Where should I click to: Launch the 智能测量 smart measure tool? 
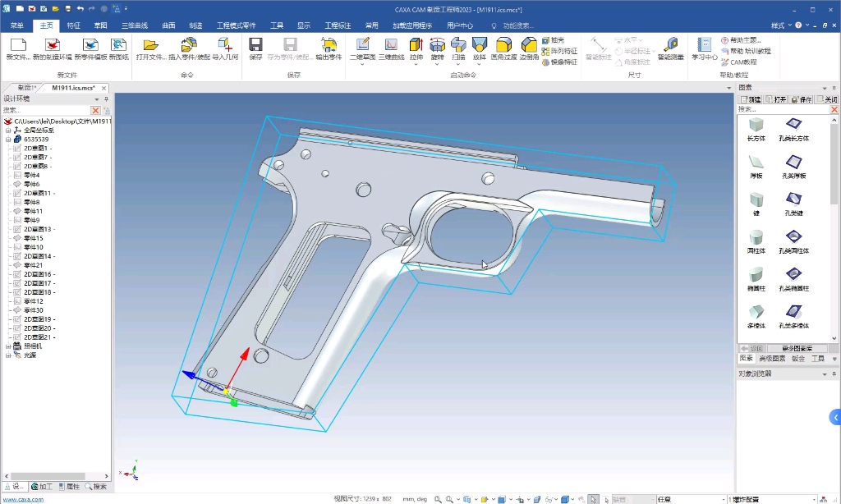670,48
